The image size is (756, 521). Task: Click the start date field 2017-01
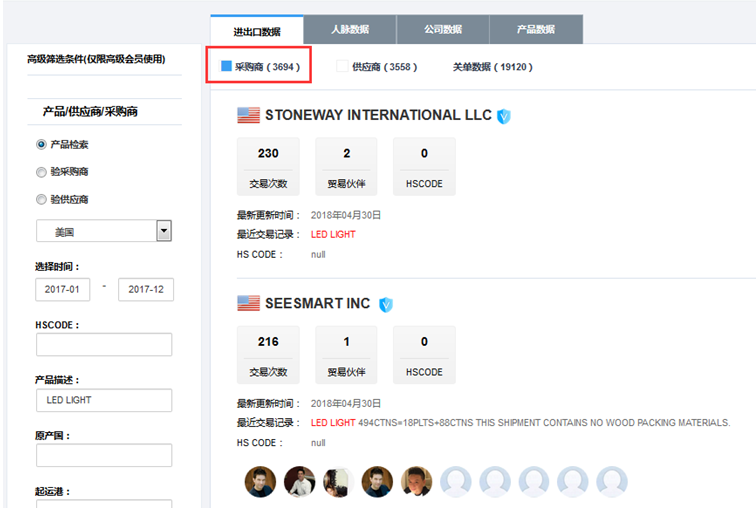pos(63,290)
